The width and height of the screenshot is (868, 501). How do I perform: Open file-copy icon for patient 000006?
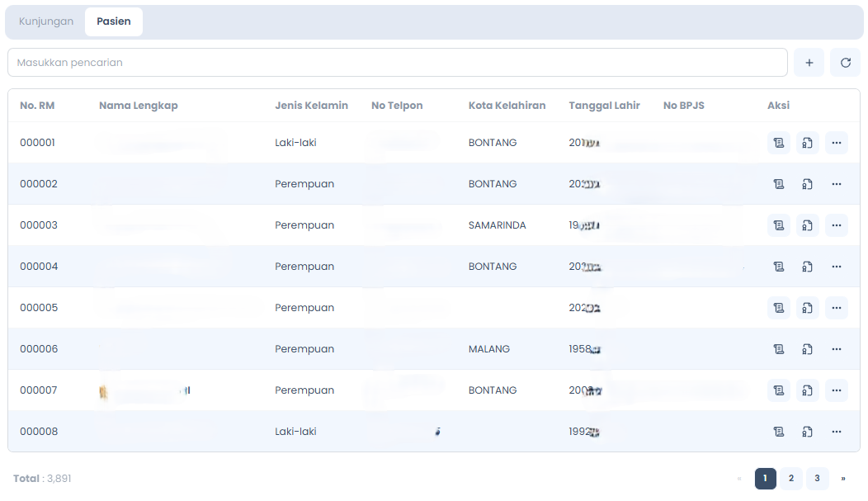pyautogui.click(x=807, y=349)
